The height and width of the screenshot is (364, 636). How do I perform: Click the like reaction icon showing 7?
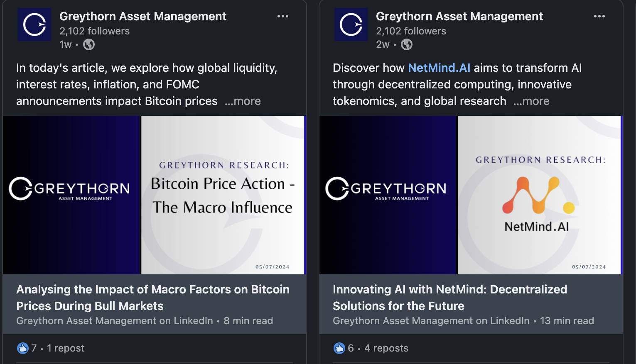point(22,348)
